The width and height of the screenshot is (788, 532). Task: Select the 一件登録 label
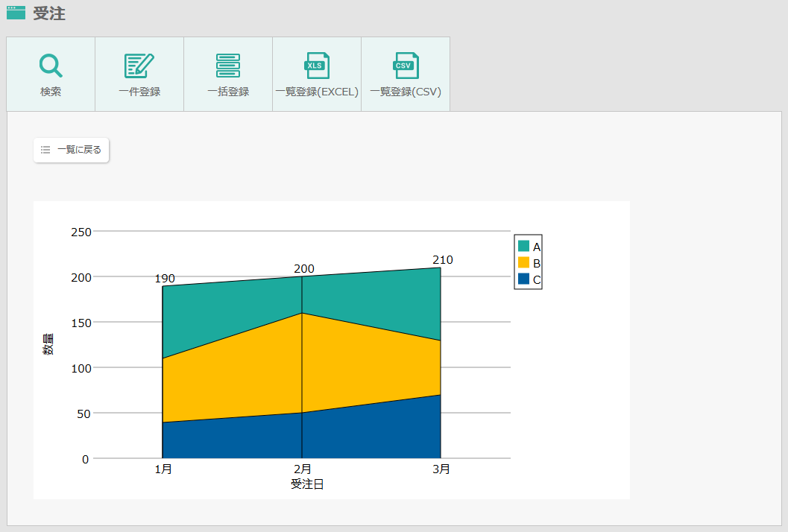(x=139, y=92)
